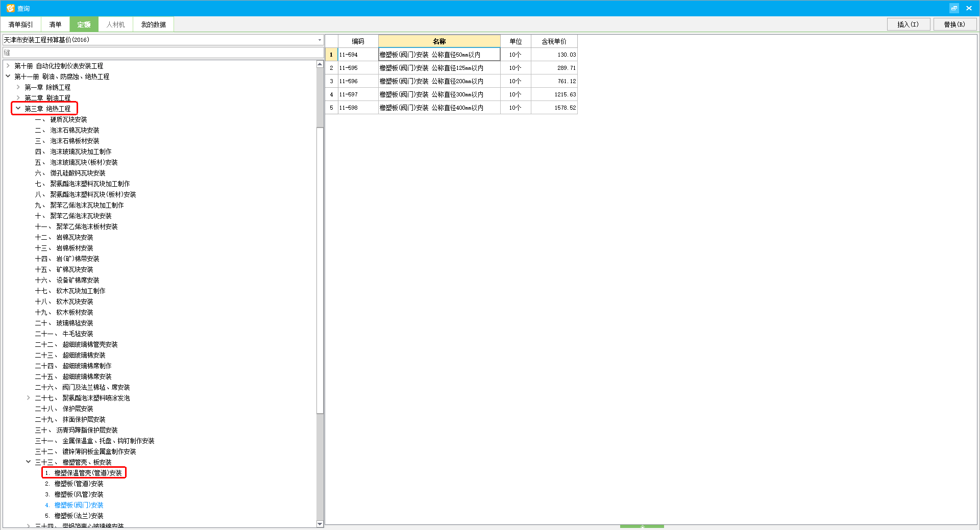Select 4. 橡塑板(阀门)安装
This screenshot has width=980, height=530.
[x=75, y=505]
